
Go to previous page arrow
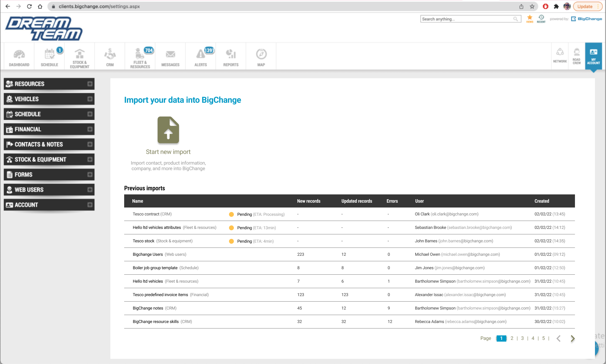coord(558,338)
